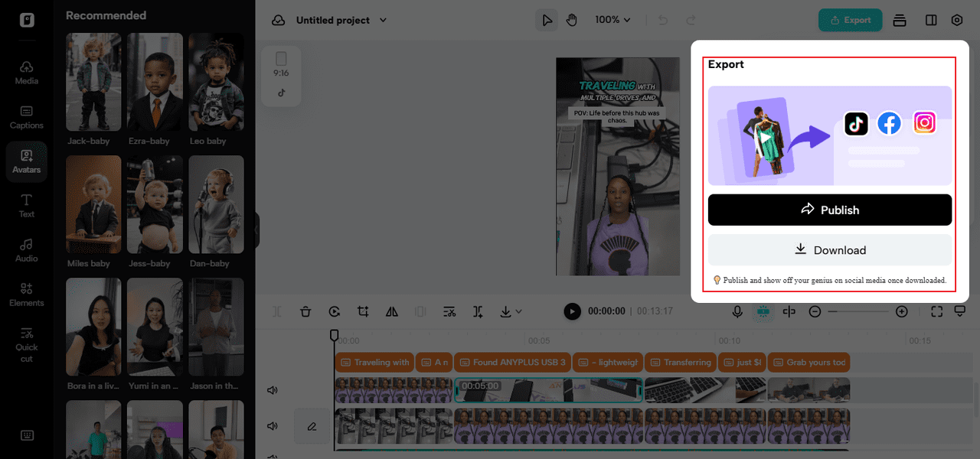Click the CapCut logo in the sidebar
Image resolution: width=980 pixels, height=459 pixels.
coord(27,20)
